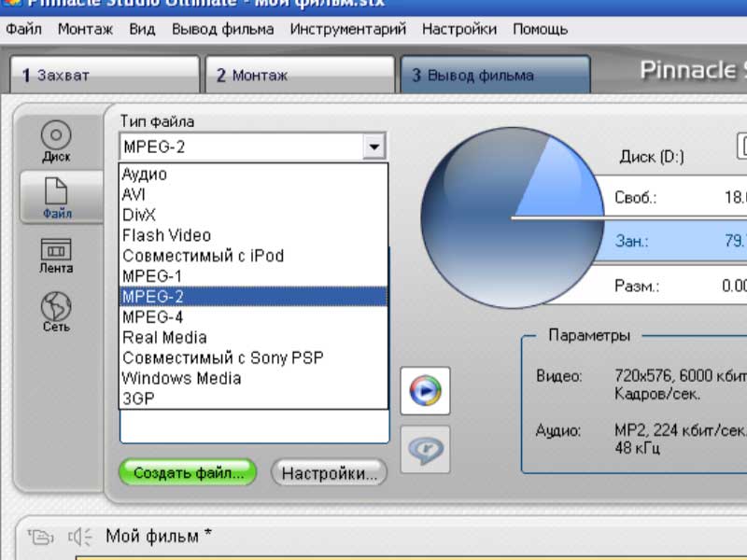
Task: Open the Настройки menu
Action: pyautogui.click(x=459, y=30)
